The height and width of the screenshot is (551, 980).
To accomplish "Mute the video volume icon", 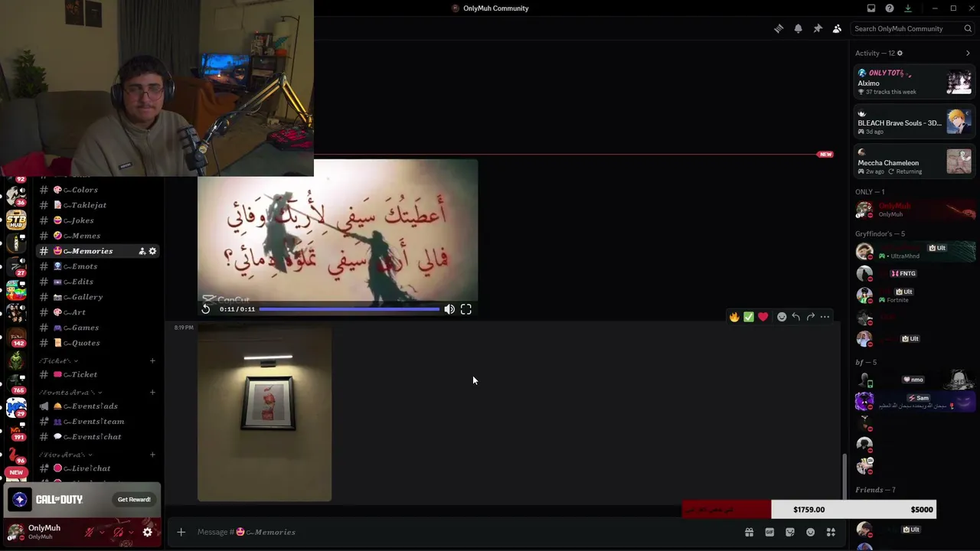I will click(449, 309).
